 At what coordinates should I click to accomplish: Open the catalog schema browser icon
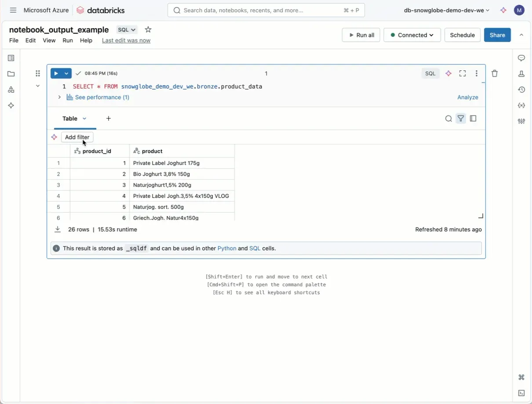pos(11,90)
